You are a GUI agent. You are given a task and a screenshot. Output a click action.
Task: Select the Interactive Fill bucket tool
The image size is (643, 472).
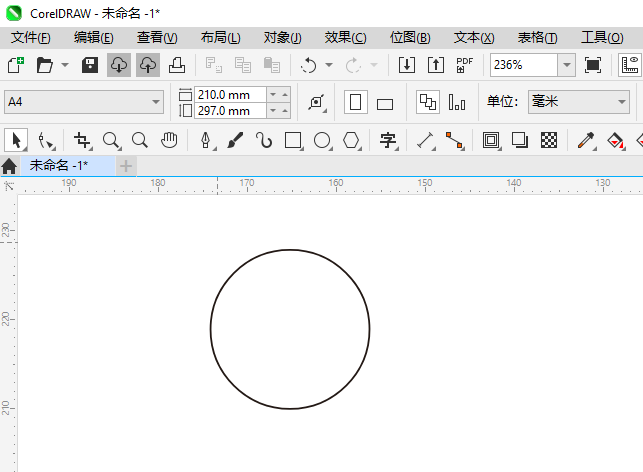click(x=615, y=141)
